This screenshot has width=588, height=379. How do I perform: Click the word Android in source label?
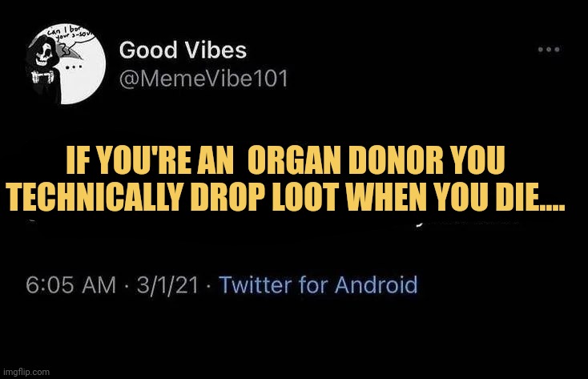pos(377,284)
